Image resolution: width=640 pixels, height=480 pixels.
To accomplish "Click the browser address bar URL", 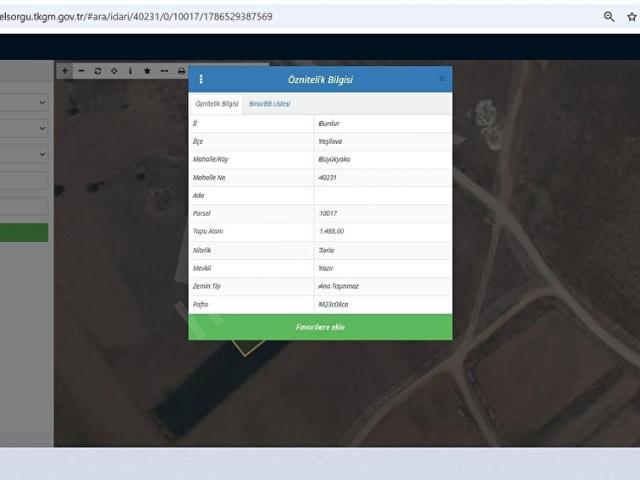I will point(136,17).
